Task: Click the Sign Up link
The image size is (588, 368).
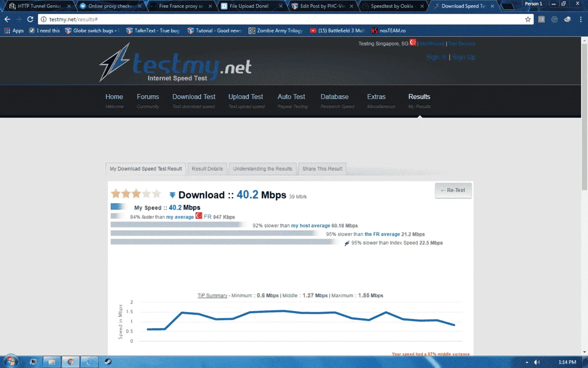Action: pyautogui.click(x=464, y=57)
